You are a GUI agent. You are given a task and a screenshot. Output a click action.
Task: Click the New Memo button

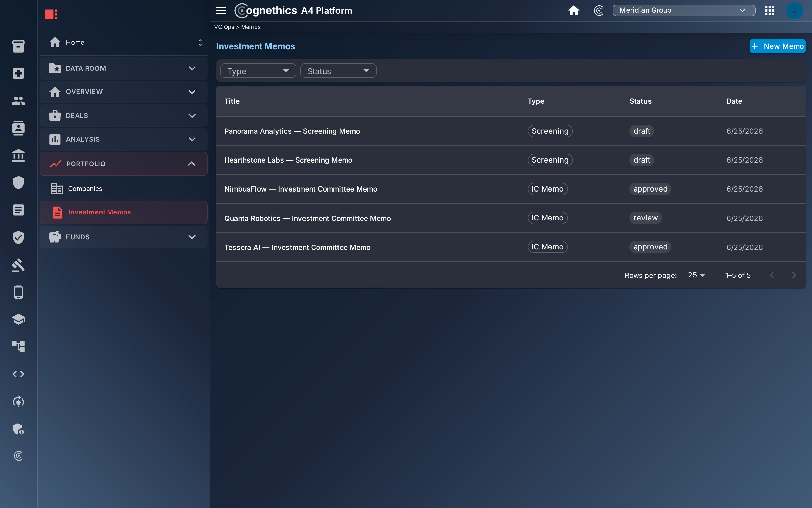777,46
